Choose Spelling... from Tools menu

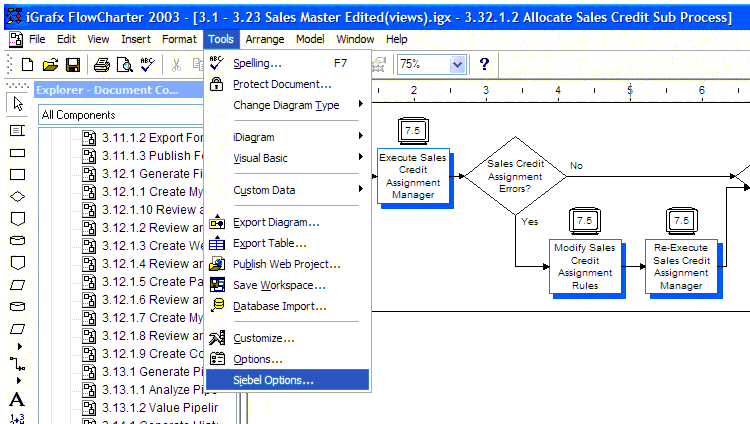coord(287,63)
